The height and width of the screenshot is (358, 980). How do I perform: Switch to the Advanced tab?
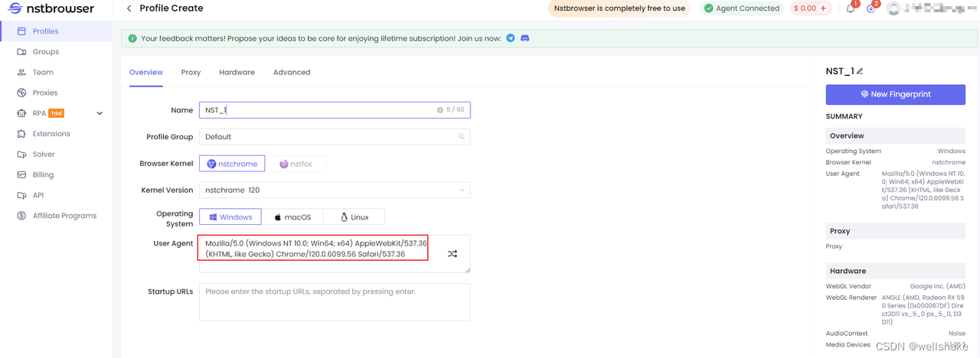pyautogui.click(x=292, y=73)
